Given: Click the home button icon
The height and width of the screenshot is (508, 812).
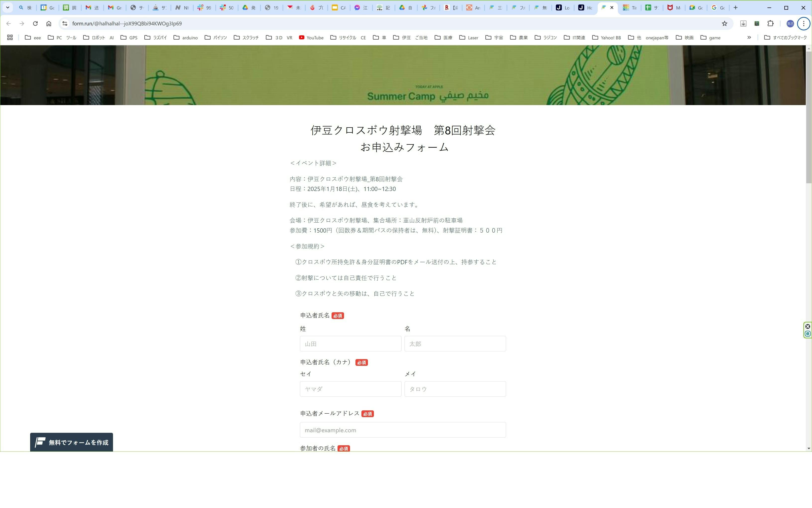Looking at the screenshot, I should coord(49,23).
